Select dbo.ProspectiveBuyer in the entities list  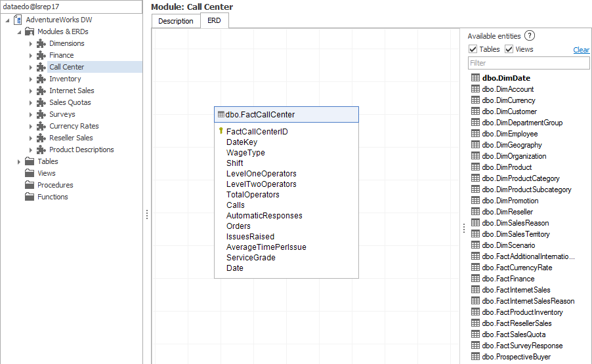(516, 357)
